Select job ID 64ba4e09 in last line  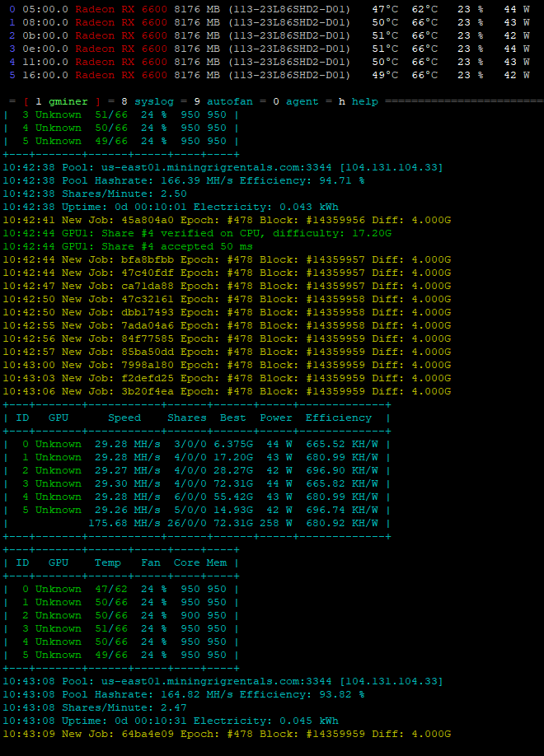(148, 734)
